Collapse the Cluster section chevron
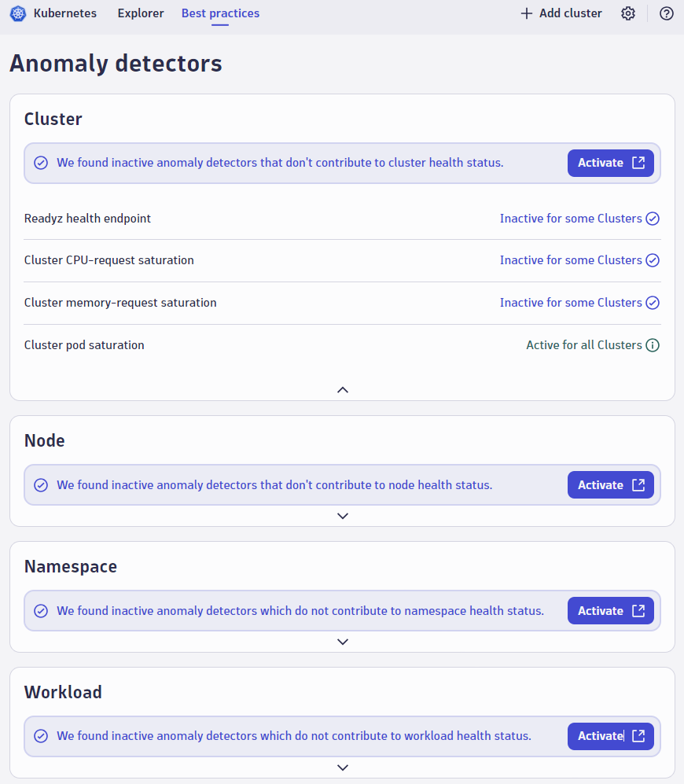 (342, 389)
